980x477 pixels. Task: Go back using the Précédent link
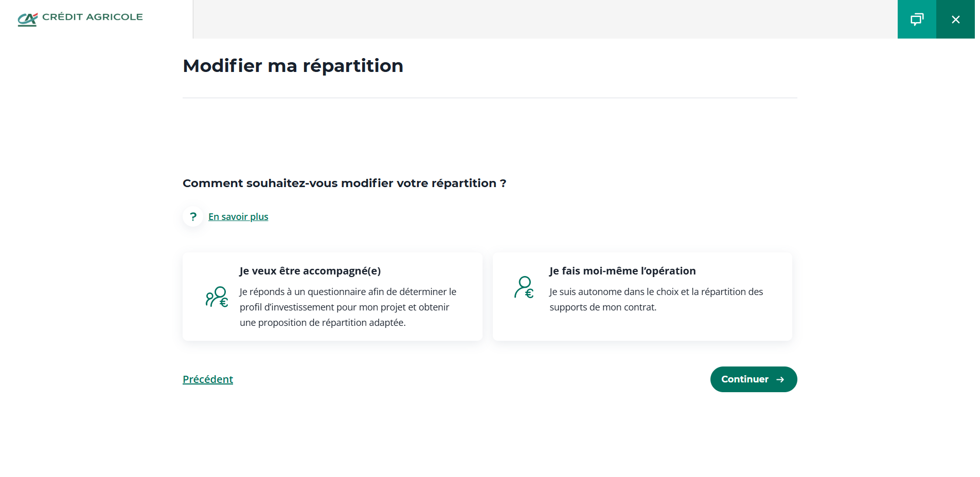click(x=208, y=379)
